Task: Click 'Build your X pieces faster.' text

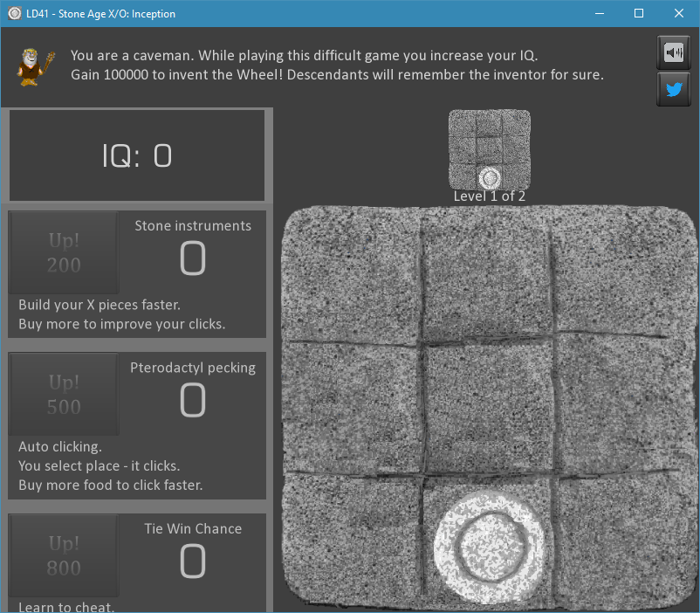Action: [x=100, y=305]
